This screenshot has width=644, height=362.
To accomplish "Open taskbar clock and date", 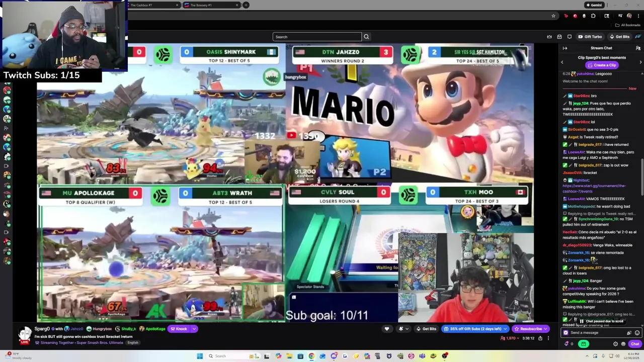I will point(631,356).
